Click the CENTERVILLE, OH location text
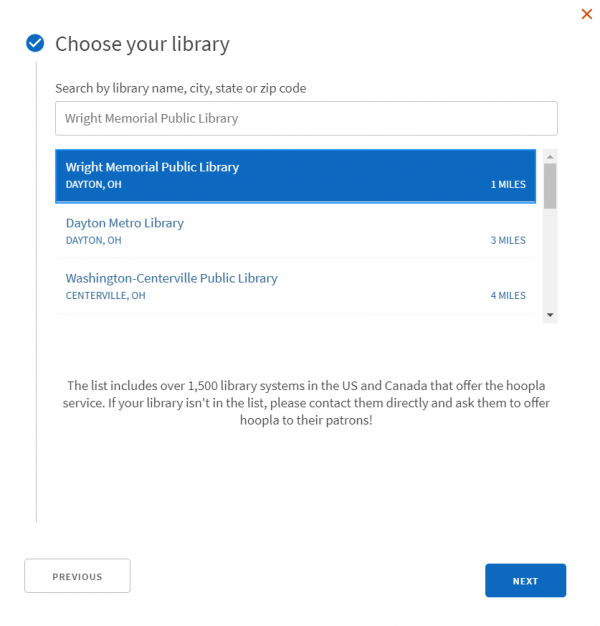 105,295
